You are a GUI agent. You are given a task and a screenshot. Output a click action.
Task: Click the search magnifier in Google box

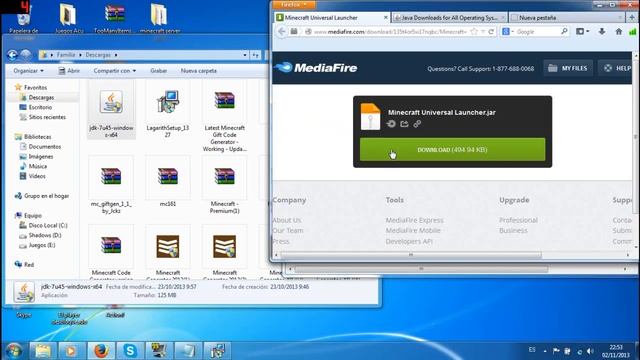[564, 31]
